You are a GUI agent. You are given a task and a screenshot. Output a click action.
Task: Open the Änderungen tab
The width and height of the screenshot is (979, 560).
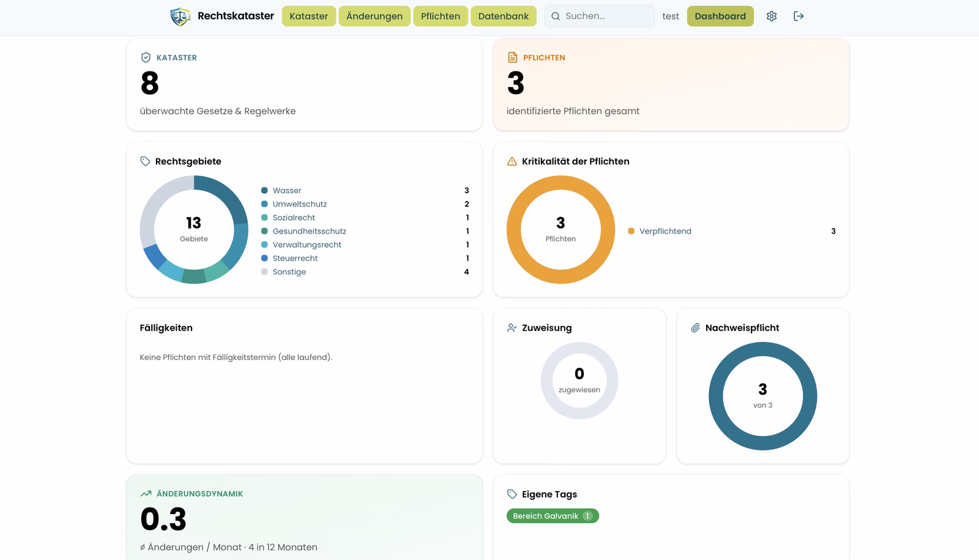pyautogui.click(x=374, y=17)
